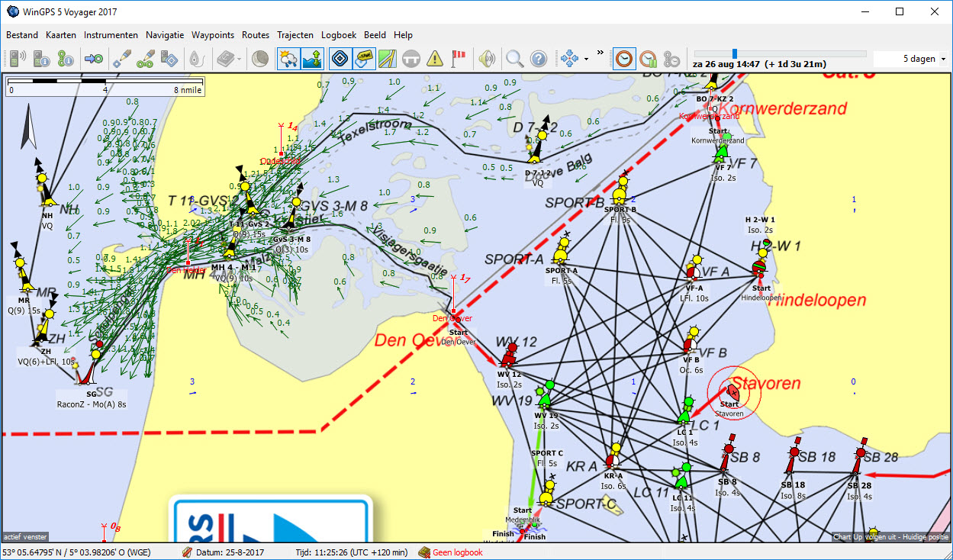The height and width of the screenshot is (560, 953).
Task: Open GPS device info icon
Action: click(42, 58)
